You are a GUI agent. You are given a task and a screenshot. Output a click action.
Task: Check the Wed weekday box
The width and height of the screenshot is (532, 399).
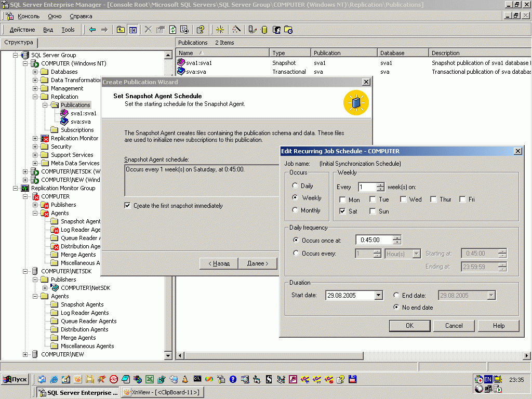(403, 199)
